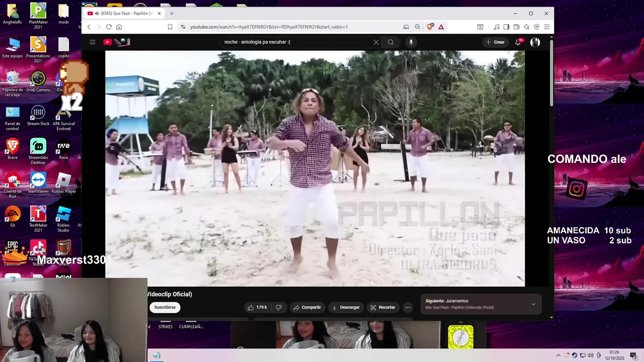Open the YouTube guide hamburger menu
This screenshot has width=644, height=362.
pos(93,42)
